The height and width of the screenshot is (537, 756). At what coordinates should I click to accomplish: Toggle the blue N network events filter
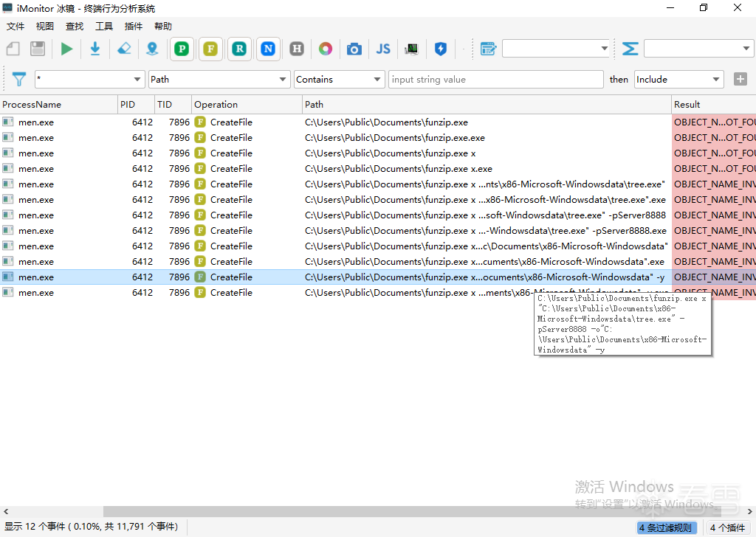click(x=268, y=49)
